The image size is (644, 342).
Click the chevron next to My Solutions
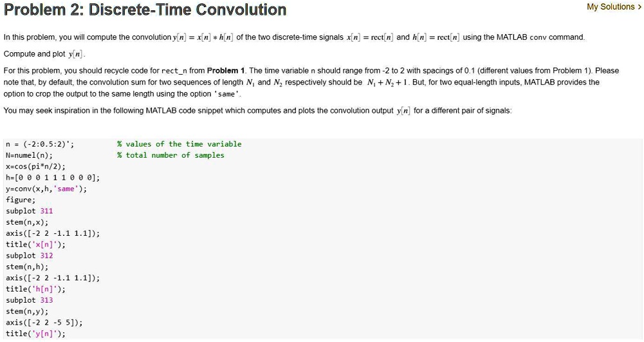point(639,7)
